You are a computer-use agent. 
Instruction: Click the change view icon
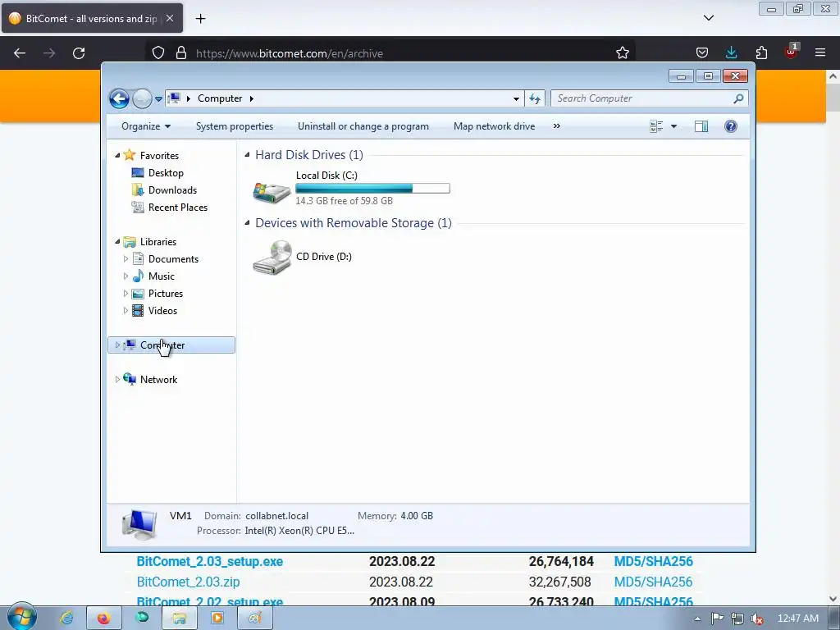click(656, 126)
